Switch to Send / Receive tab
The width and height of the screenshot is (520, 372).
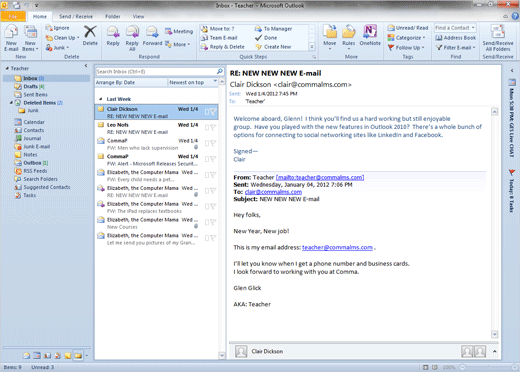[x=76, y=16]
